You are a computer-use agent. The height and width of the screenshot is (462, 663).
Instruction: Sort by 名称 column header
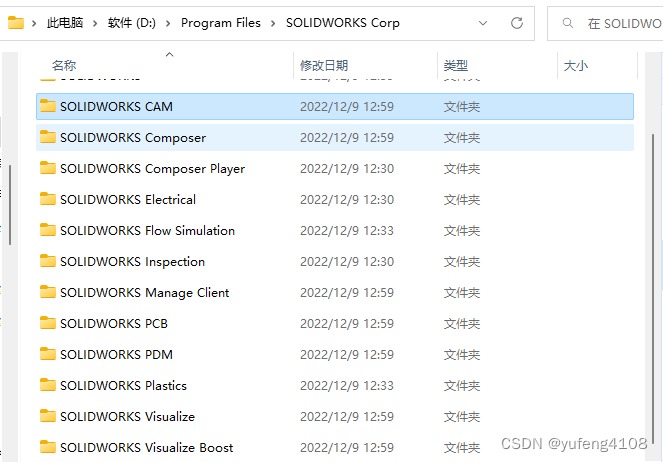click(64, 66)
